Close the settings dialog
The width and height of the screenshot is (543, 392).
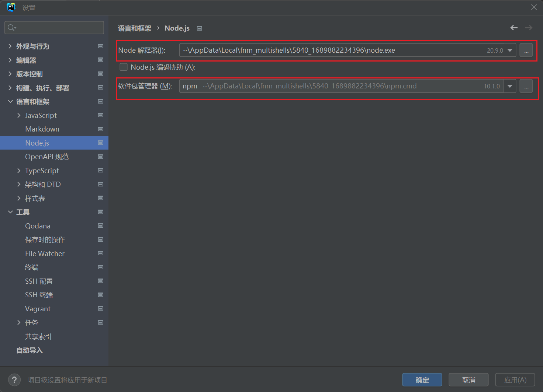tap(534, 7)
